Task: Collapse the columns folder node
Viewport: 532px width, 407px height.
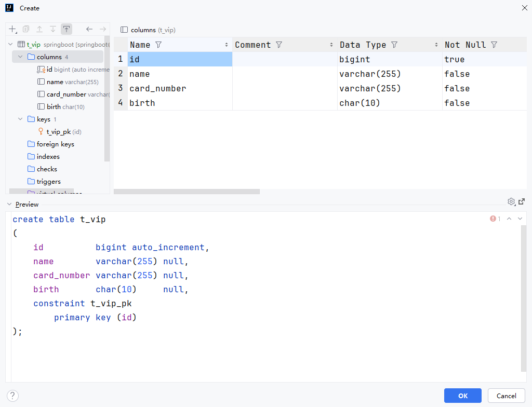Action: click(21, 57)
